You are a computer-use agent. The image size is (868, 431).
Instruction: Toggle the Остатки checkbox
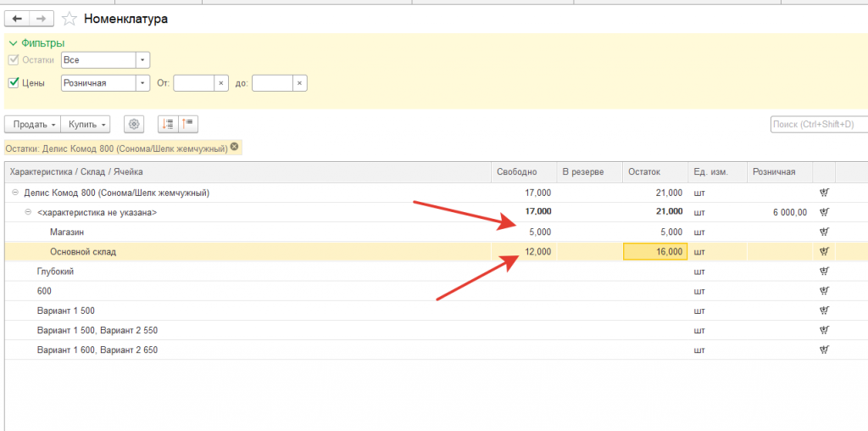tap(14, 60)
